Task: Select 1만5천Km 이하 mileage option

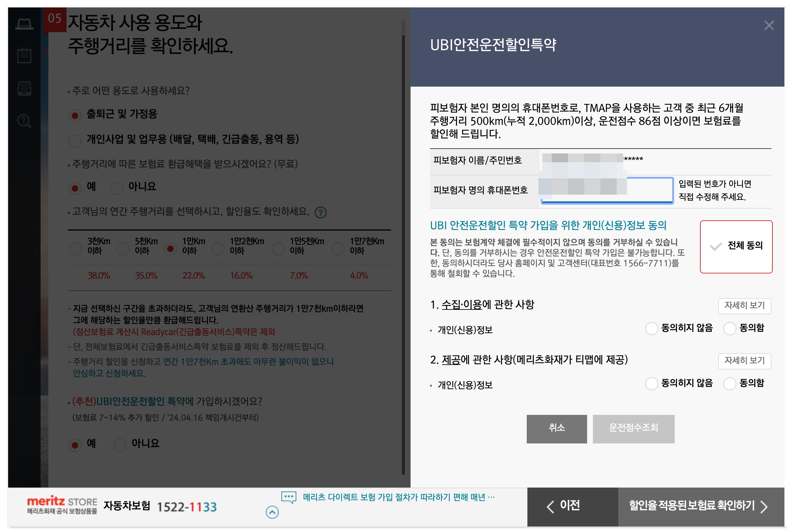Action: coord(278,249)
